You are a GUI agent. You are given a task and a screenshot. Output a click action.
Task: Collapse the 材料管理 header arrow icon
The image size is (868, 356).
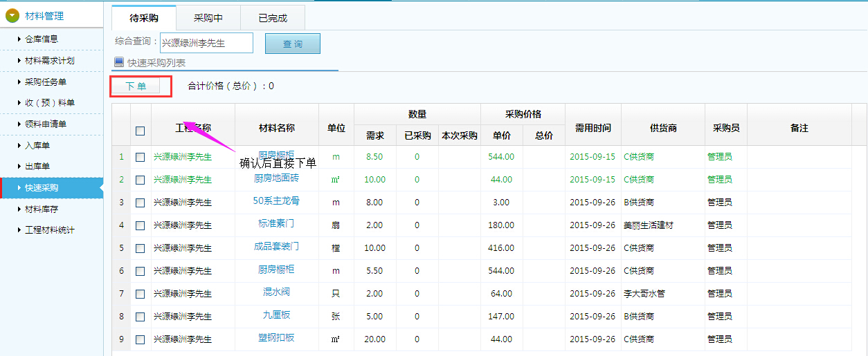12,16
